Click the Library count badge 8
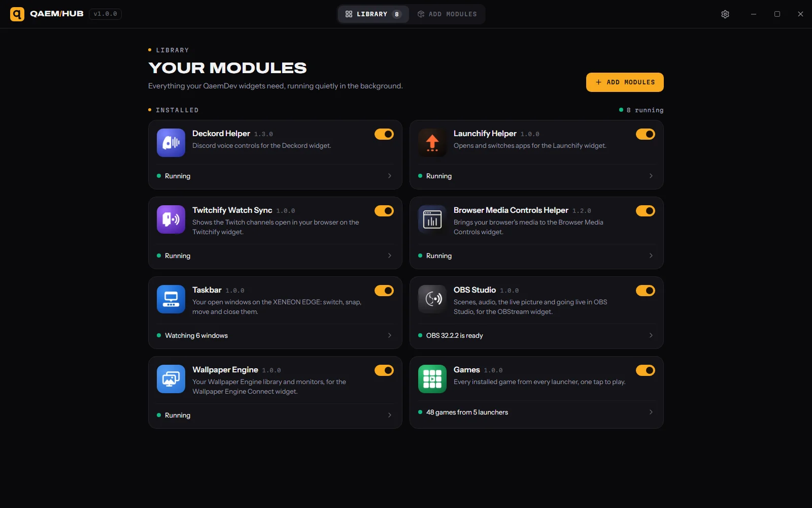Screen dimensions: 812x508 [397, 14]
